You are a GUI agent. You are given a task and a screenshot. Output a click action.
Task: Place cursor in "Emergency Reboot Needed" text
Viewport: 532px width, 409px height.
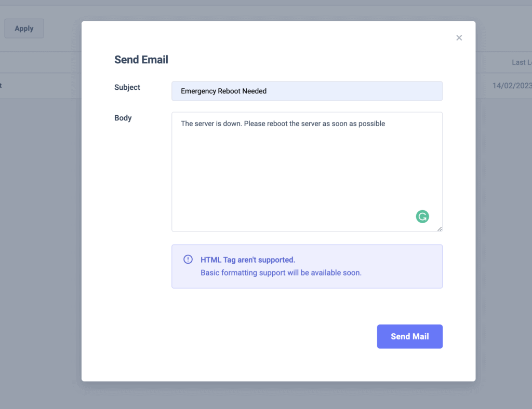(223, 91)
